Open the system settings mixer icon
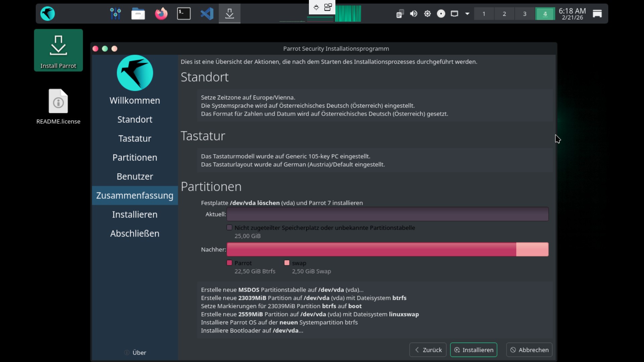Screen dimensions: 644x362 click(115, 14)
